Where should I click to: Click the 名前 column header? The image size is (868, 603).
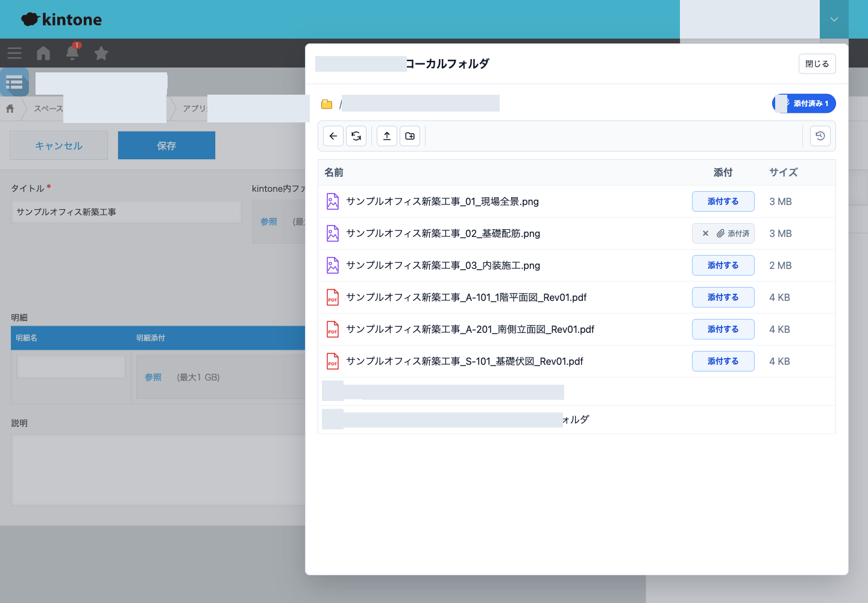click(x=334, y=172)
